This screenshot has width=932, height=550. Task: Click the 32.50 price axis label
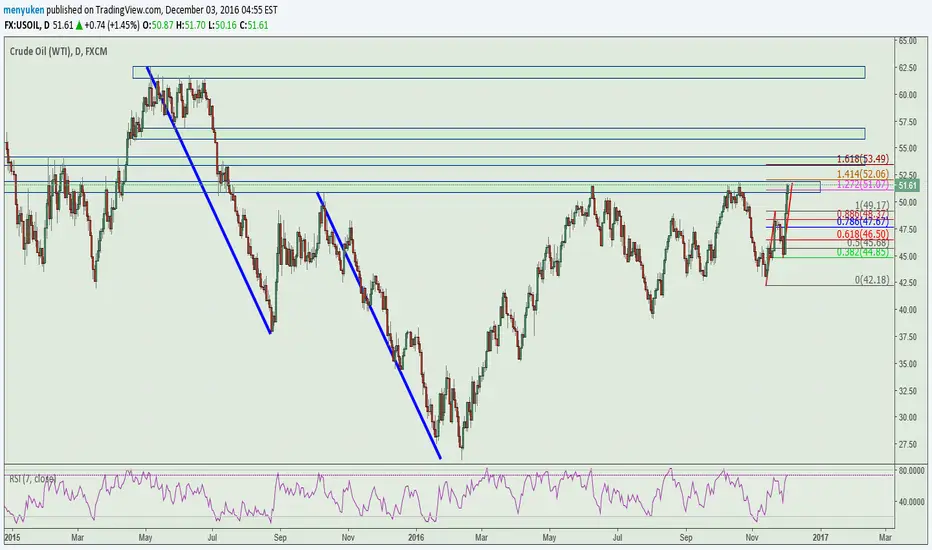pos(907,391)
